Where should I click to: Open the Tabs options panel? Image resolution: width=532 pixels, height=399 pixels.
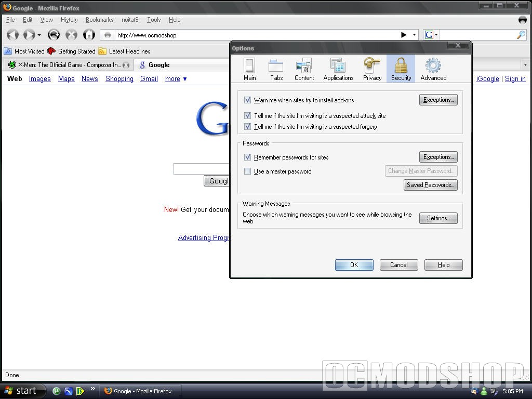pyautogui.click(x=276, y=69)
